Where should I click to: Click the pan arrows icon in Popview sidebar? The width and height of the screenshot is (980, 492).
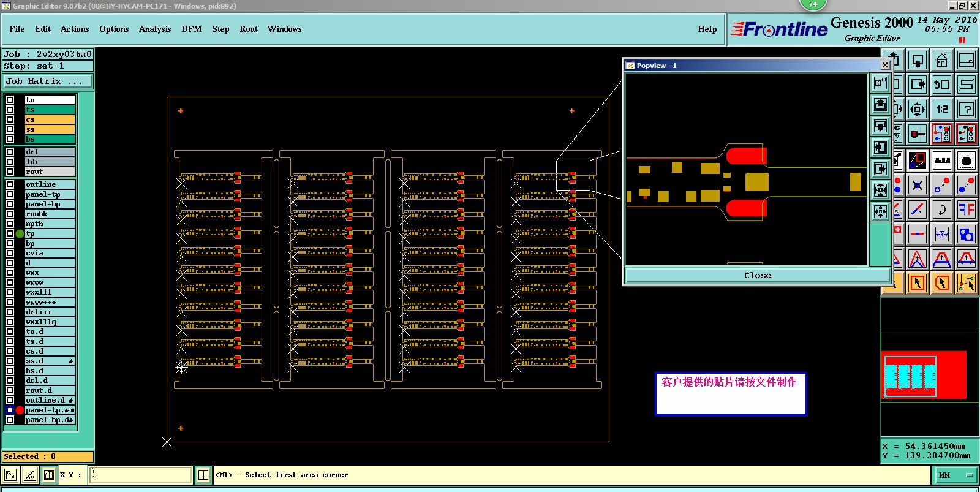tap(880, 211)
